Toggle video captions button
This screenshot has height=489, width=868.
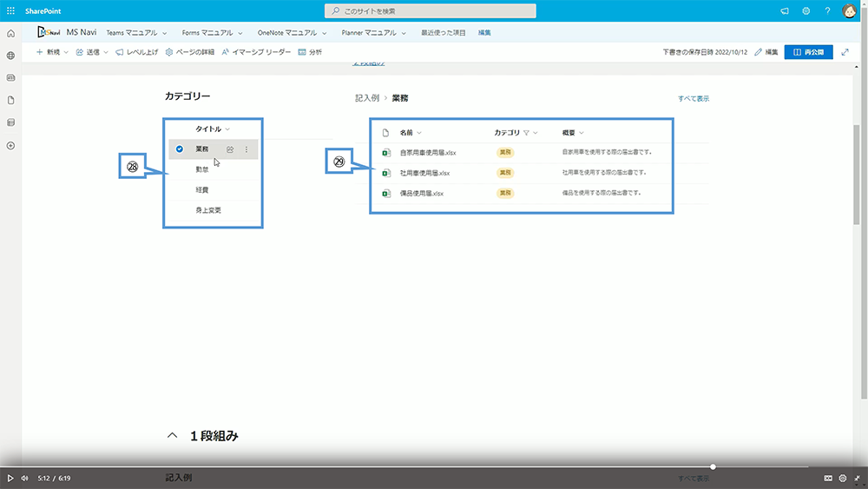828,478
